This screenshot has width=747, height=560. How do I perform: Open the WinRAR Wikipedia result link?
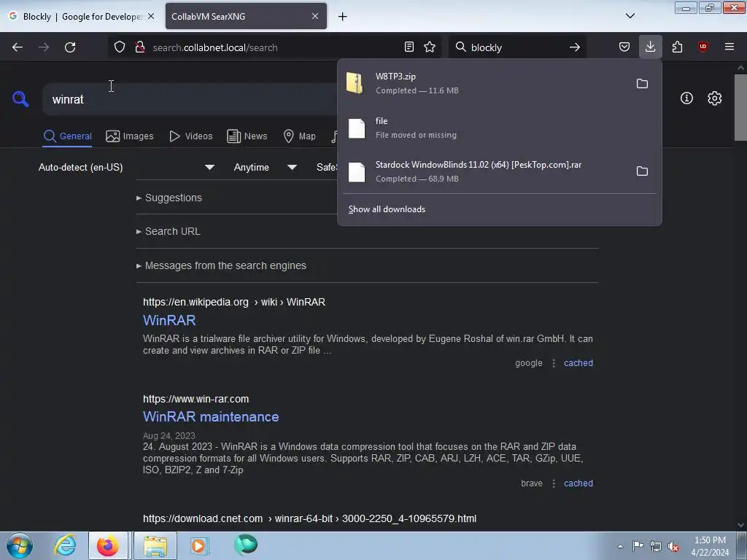[x=169, y=321]
